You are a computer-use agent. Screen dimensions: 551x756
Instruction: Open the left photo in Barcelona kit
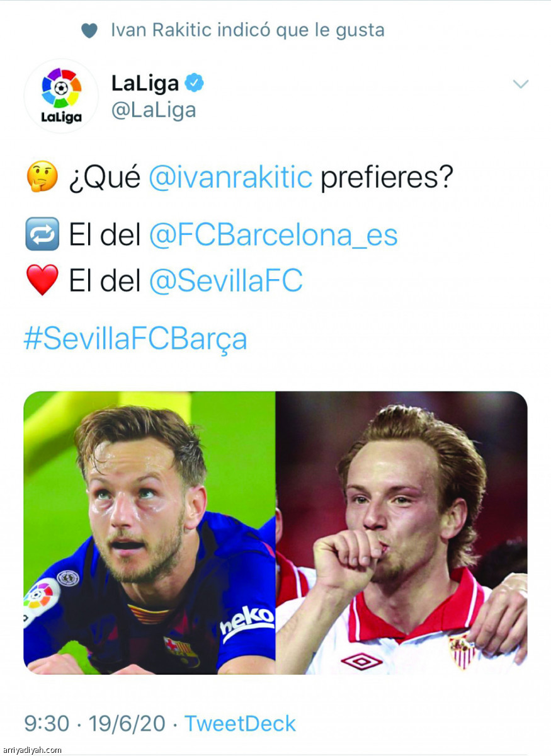pyautogui.click(x=149, y=533)
